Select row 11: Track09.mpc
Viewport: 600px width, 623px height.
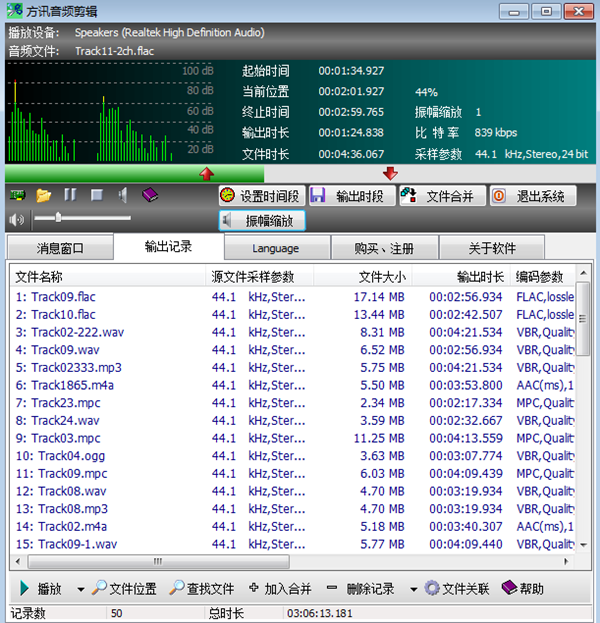(292, 474)
